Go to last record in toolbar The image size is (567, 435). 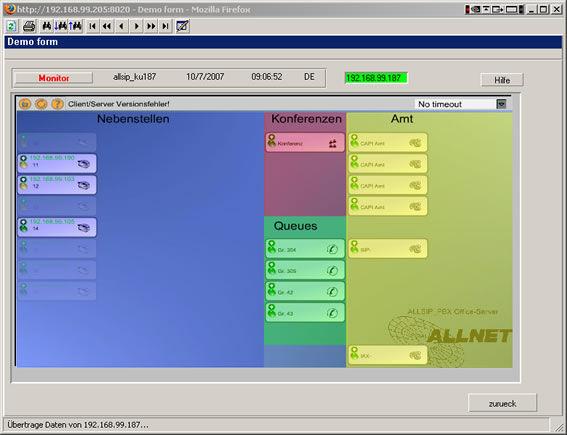pyautogui.click(x=165, y=26)
